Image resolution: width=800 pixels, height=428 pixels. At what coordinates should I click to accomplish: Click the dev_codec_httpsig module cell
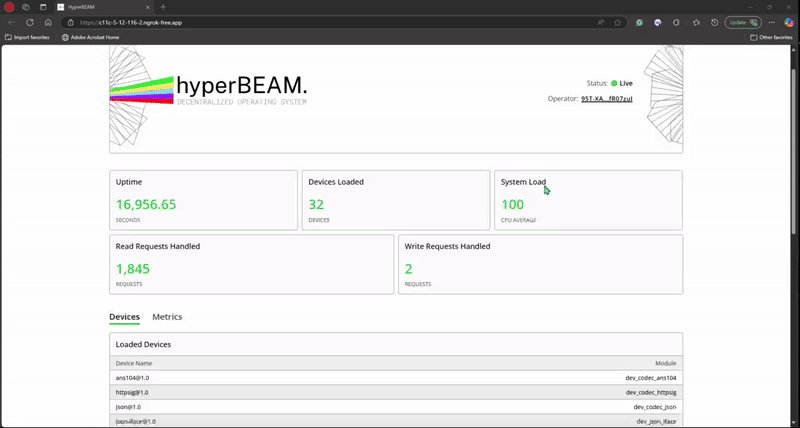pos(651,392)
